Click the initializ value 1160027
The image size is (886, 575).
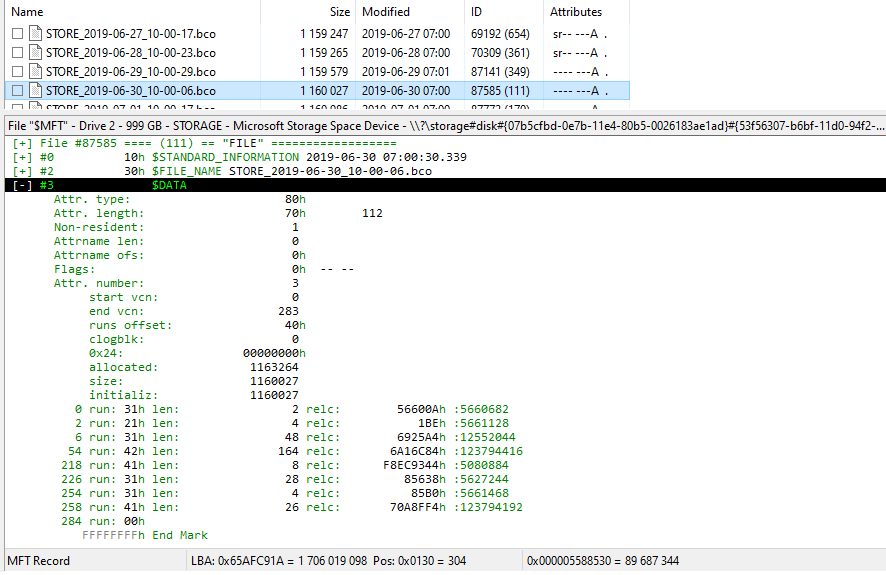click(274, 395)
